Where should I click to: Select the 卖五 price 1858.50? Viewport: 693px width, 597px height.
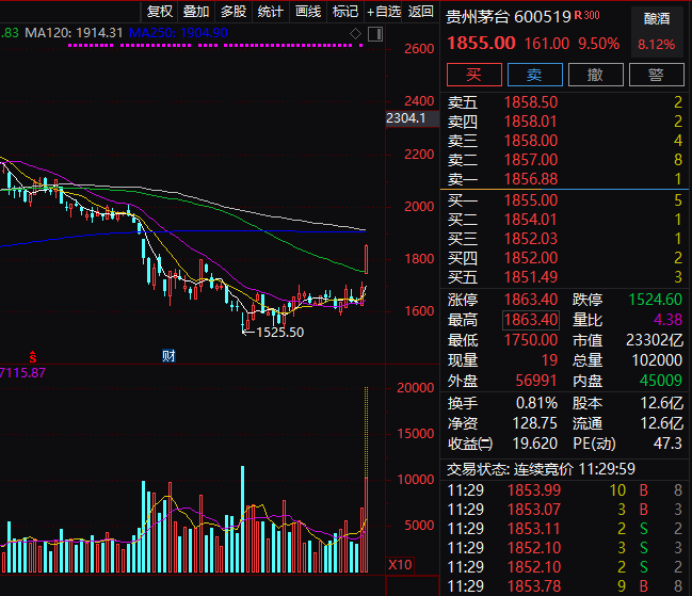pos(531,103)
